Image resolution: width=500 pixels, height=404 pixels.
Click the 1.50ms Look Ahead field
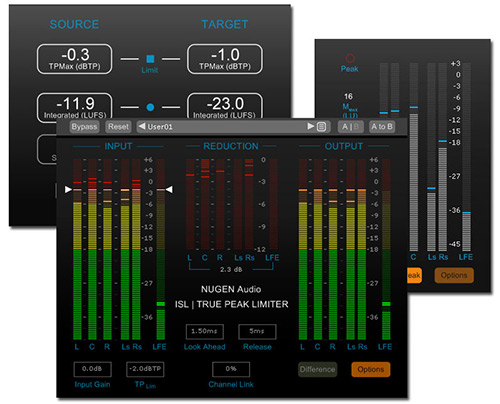tap(204, 331)
